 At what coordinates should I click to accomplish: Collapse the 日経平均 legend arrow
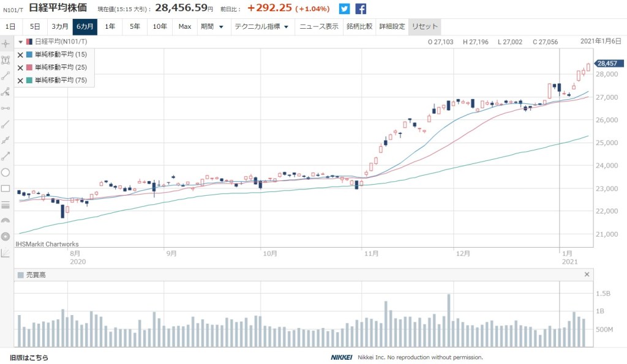(20, 42)
